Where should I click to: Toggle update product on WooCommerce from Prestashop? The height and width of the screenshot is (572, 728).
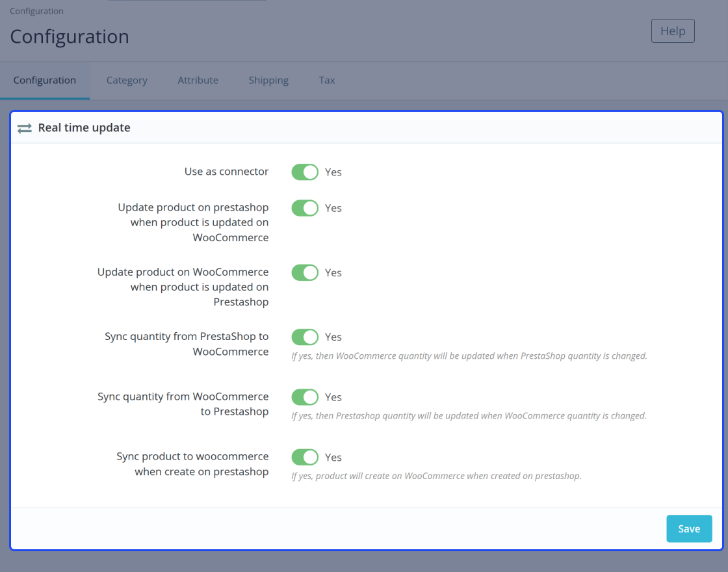[x=305, y=272]
